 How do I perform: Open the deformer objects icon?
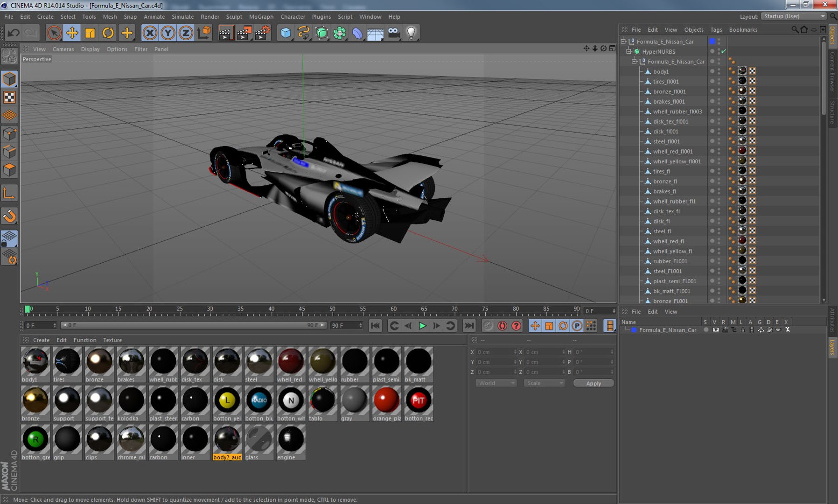click(357, 33)
